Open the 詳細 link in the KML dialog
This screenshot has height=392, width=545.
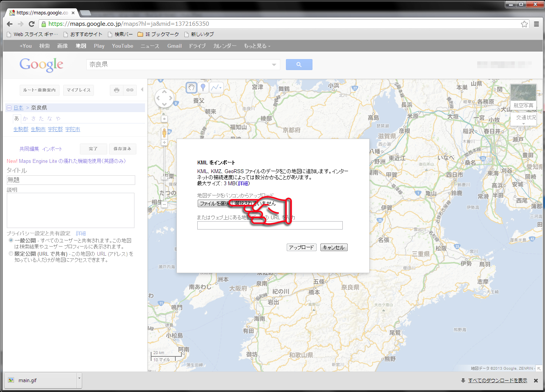(243, 183)
